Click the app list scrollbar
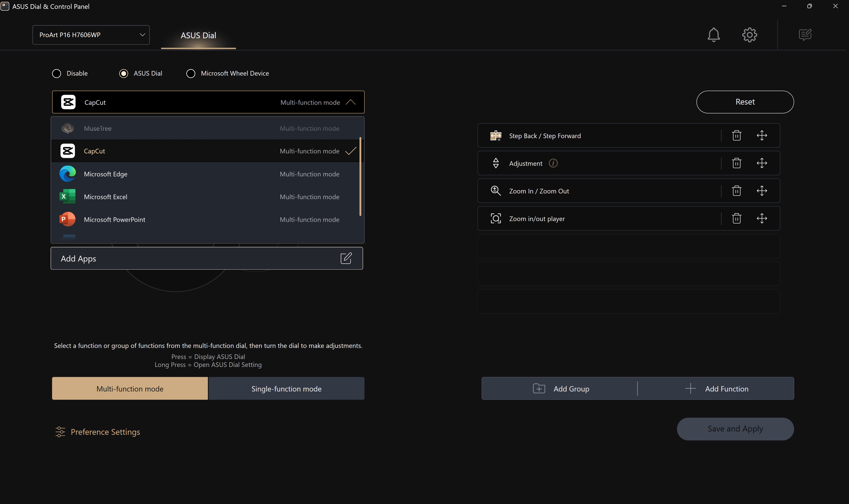 pyautogui.click(x=360, y=177)
